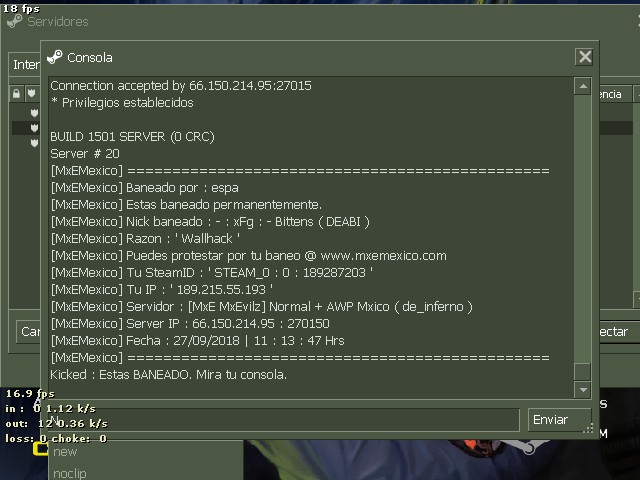Switch to the Internet servers tab
Screen dimensions: 640x480
point(25,64)
